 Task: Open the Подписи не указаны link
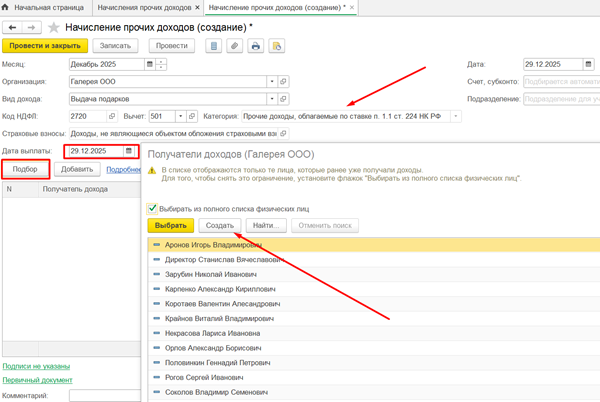pos(36,366)
